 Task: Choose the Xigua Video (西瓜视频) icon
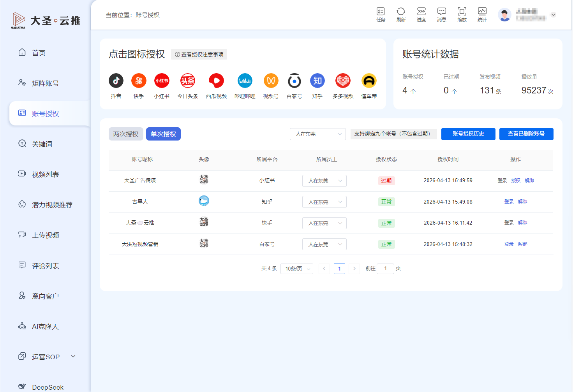click(216, 81)
